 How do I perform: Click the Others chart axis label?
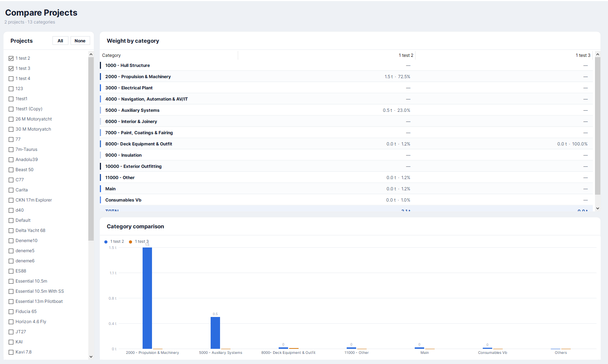561,353
